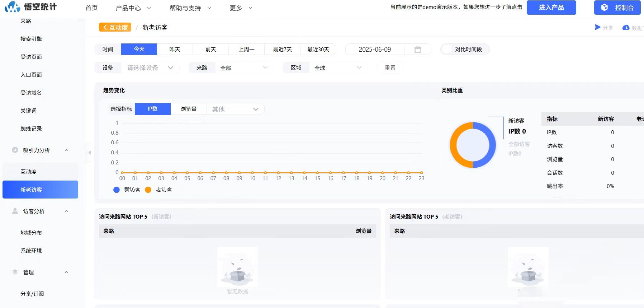Image resolution: width=644 pixels, height=308 pixels.
Task: Select the 昨天 time tab
Action: (x=175, y=49)
